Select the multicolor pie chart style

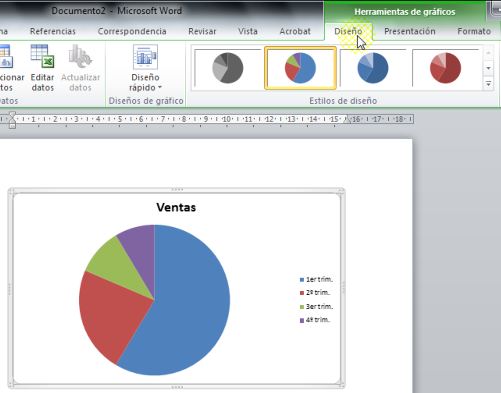coord(300,68)
